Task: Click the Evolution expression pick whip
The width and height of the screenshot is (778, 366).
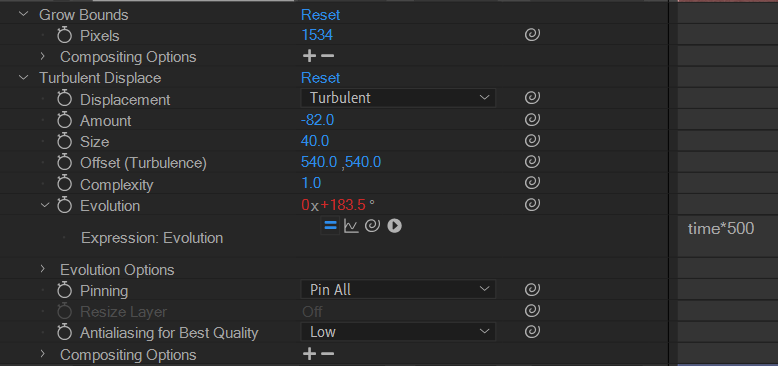Action: pyautogui.click(x=372, y=226)
